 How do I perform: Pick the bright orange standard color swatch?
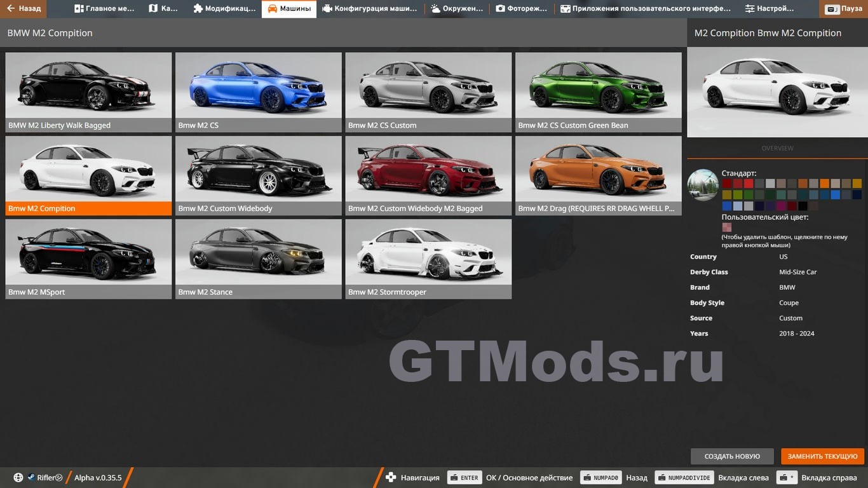pyautogui.click(x=825, y=184)
